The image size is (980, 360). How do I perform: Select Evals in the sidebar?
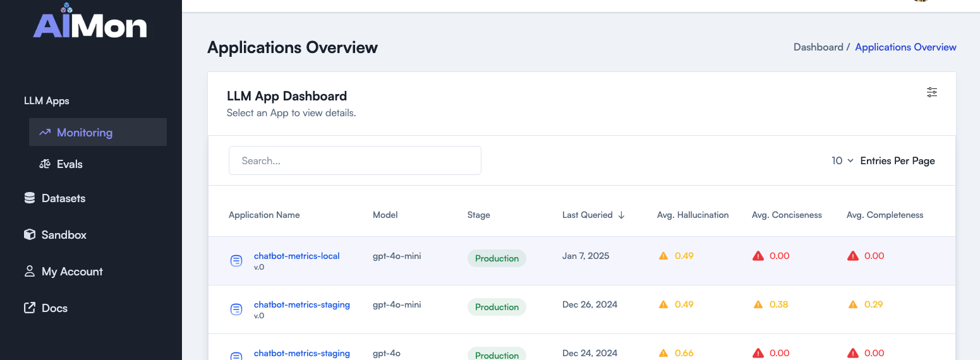(x=70, y=164)
